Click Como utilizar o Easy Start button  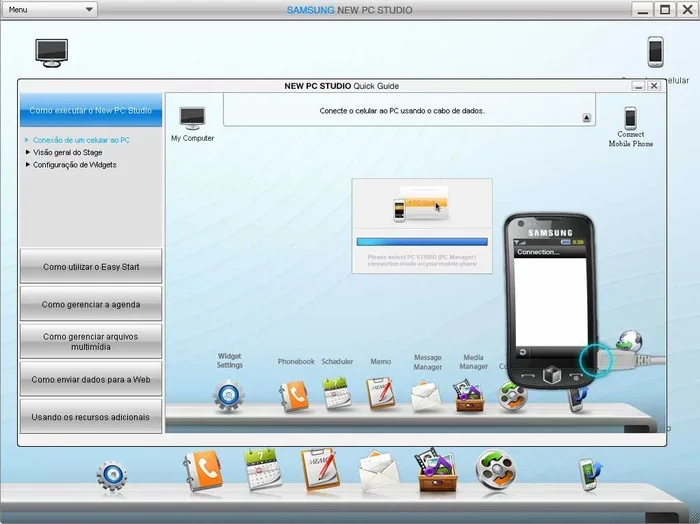[91, 266]
